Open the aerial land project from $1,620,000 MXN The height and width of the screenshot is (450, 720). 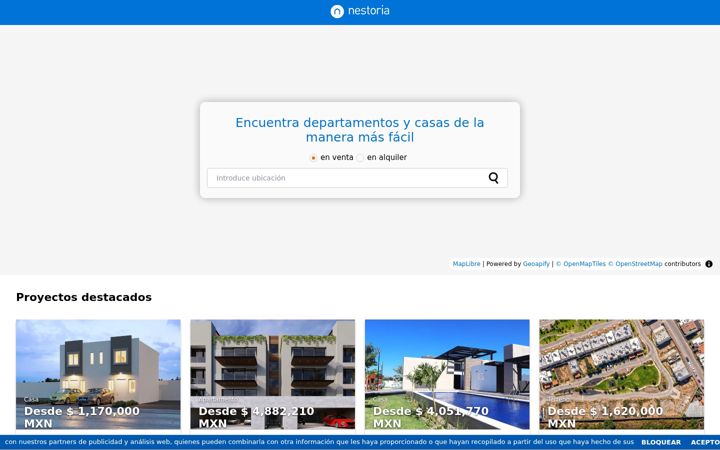coord(622,374)
